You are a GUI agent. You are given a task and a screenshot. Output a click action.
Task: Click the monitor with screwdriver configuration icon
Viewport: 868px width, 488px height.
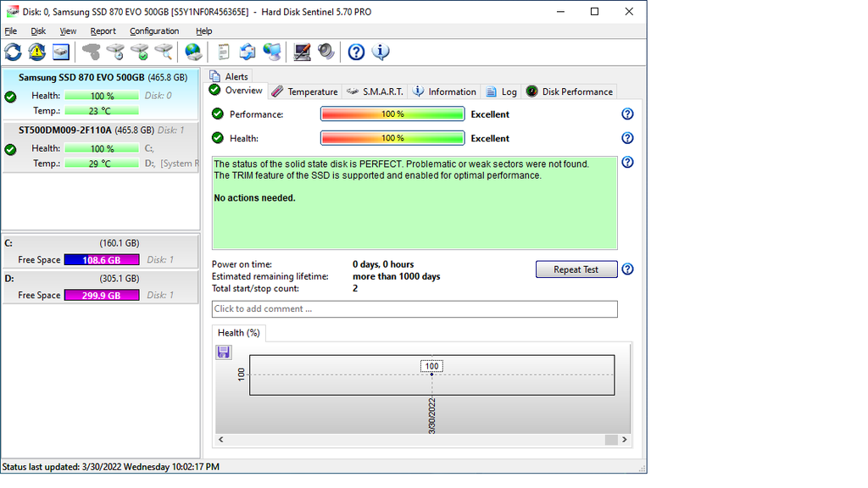(x=302, y=52)
